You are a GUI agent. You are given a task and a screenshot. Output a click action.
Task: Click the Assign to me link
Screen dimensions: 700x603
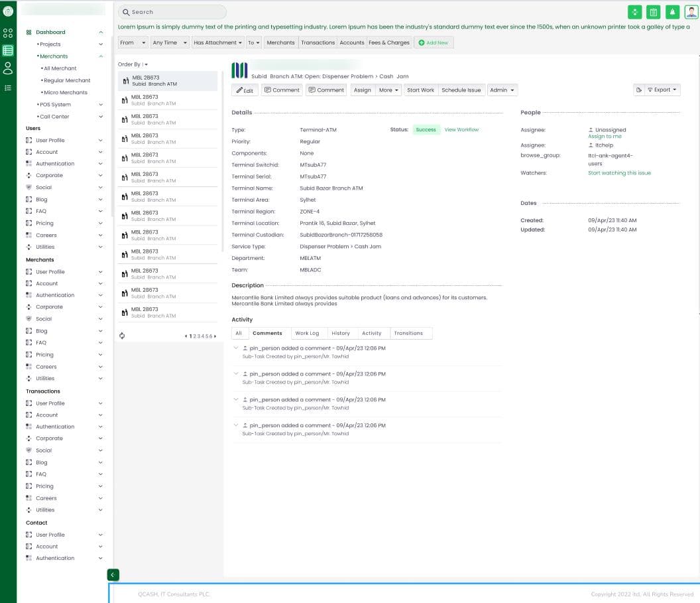[x=605, y=136]
